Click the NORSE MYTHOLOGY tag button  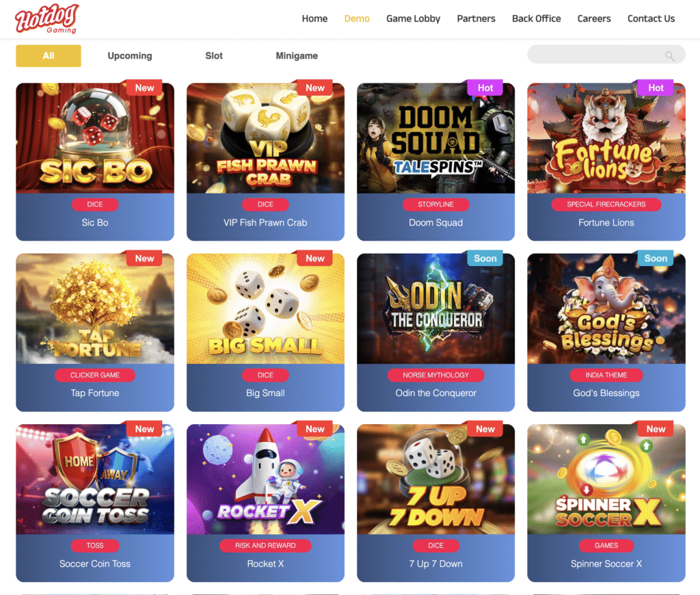435,375
